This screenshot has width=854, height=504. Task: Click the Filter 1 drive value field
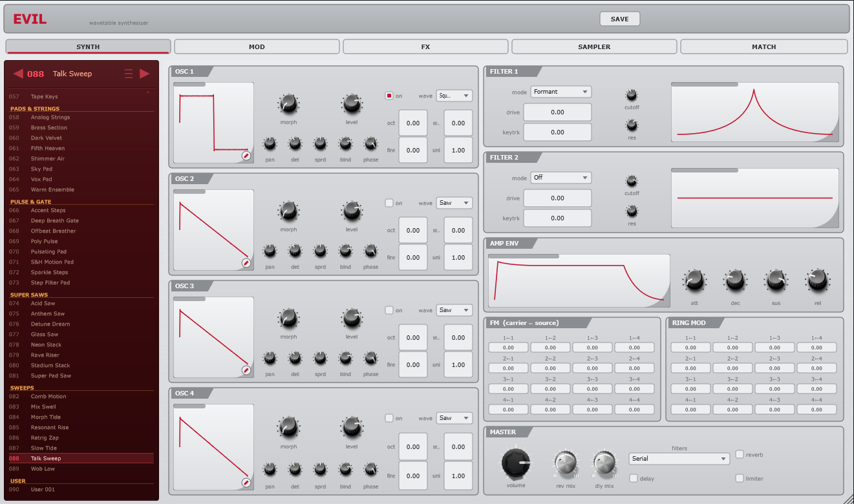point(557,112)
